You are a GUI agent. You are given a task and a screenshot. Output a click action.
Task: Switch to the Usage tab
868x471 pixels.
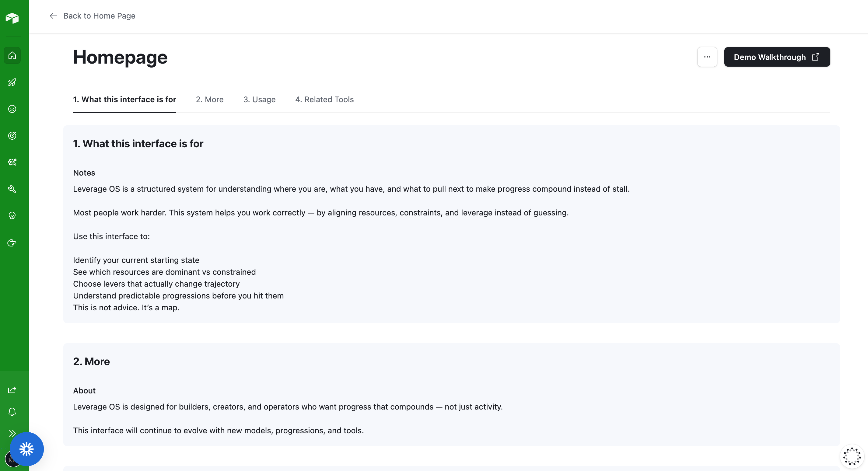pos(259,99)
